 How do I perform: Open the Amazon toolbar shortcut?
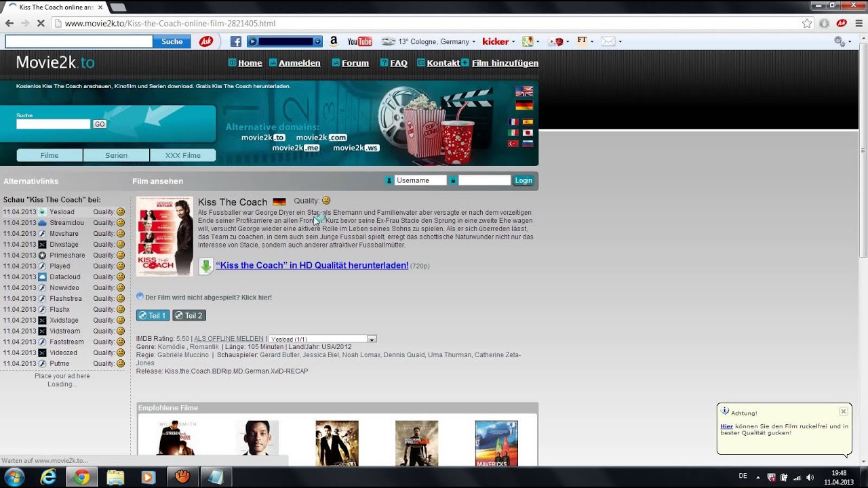334,41
